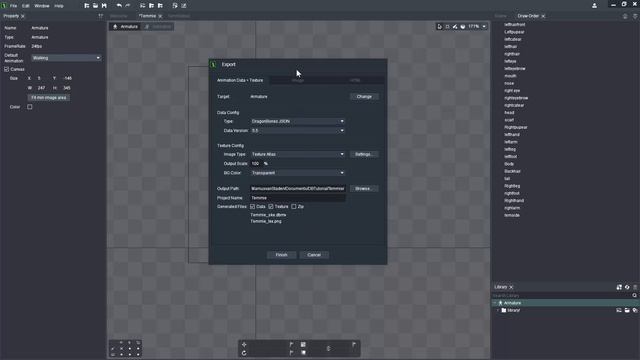
Task: Open the Default Animation dropdown
Action: [x=66, y=58]
